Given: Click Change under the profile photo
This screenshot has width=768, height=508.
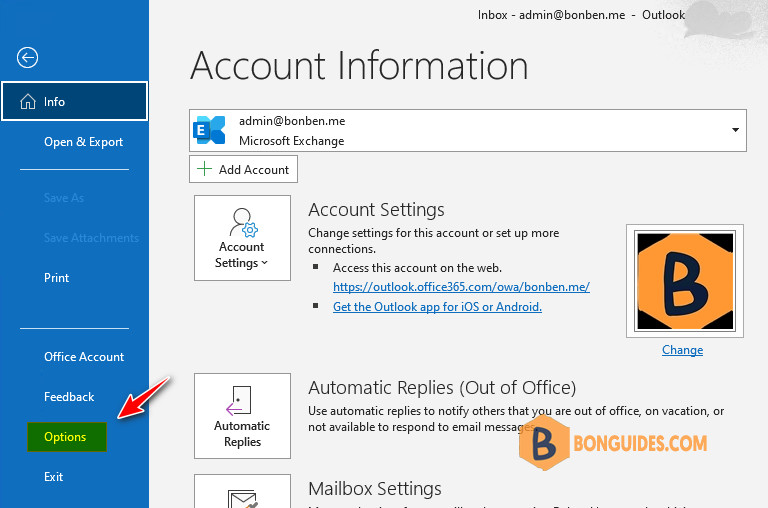Looking at the screenshot, I should (682, 350).
